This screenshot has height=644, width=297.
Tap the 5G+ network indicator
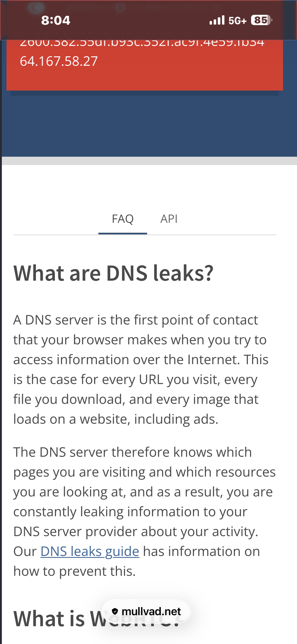(237, 21)
